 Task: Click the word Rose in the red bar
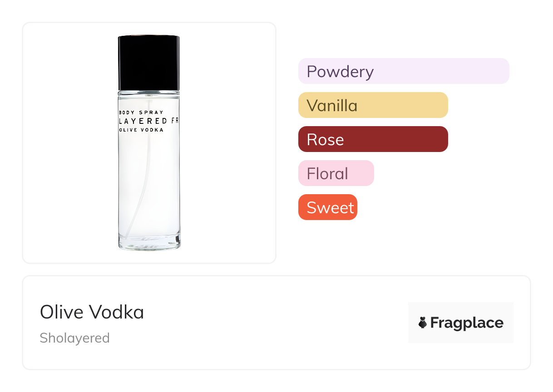click(325, 139)
